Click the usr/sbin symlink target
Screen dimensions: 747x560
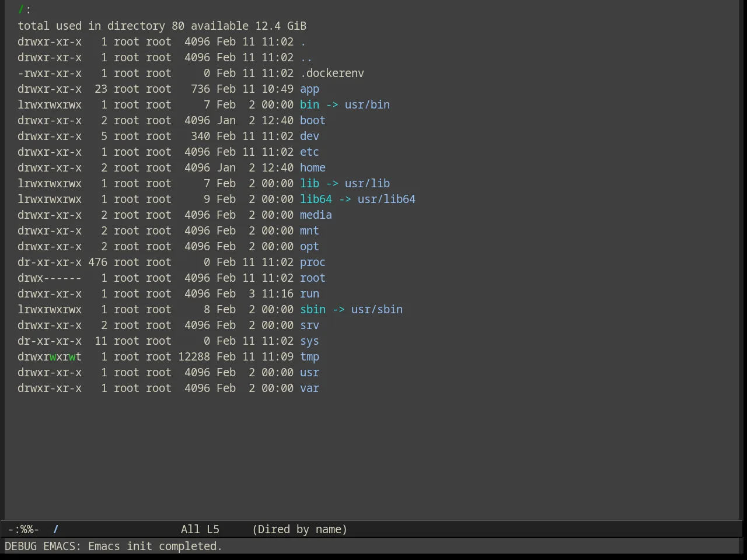(x=377, y=310)
